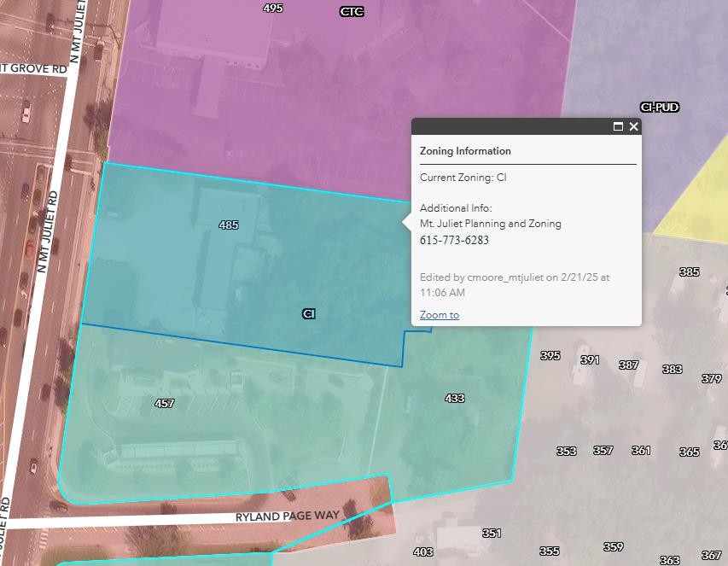Click the CI zoning label in the selected parcel
The height and width of the screenshot is (566, 728).
pyautogui.click(x=309, y=314)
